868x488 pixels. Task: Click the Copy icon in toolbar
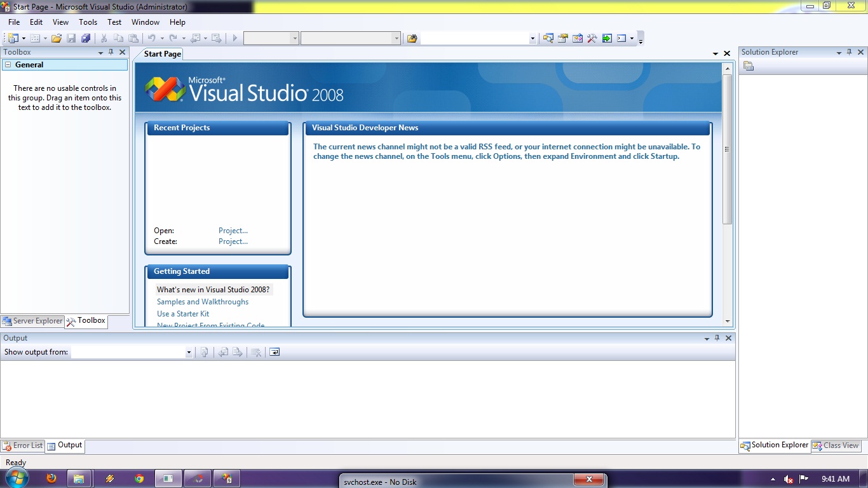(x=119, y=38)
